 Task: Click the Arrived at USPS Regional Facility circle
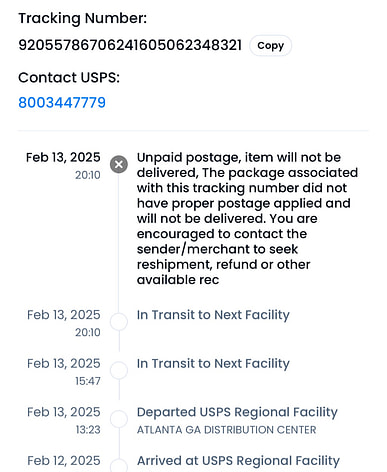pos(119,465)
